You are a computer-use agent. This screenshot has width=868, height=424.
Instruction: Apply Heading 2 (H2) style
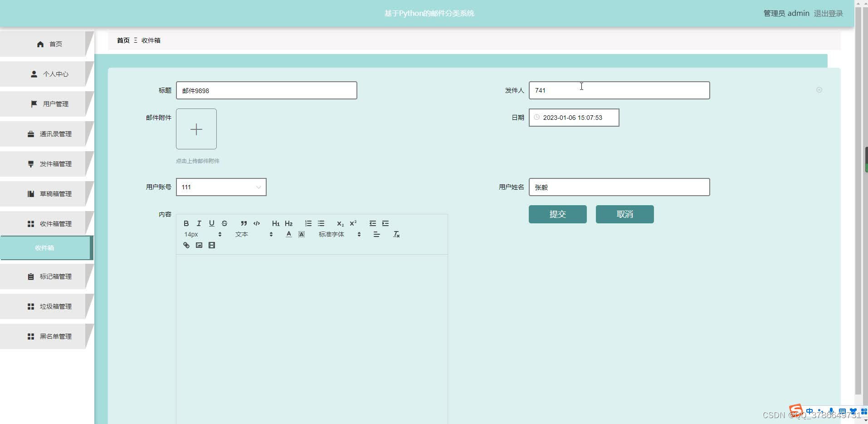click(288, 223)
